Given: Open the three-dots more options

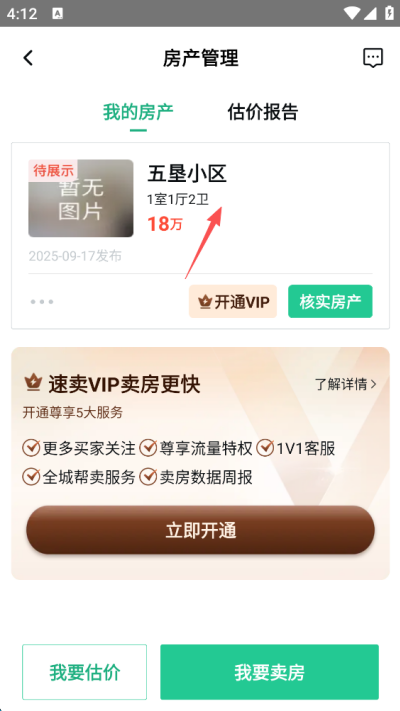Looking at the screenshot, I should tap(42, 302).
